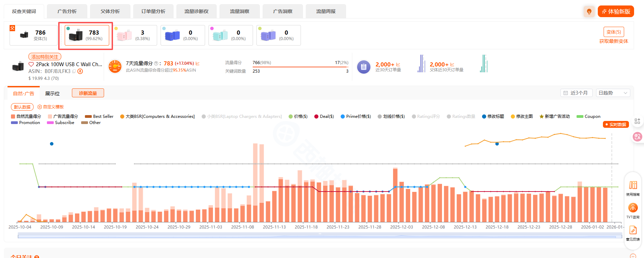Open the 近3个月 date range picker

[576, 93]
